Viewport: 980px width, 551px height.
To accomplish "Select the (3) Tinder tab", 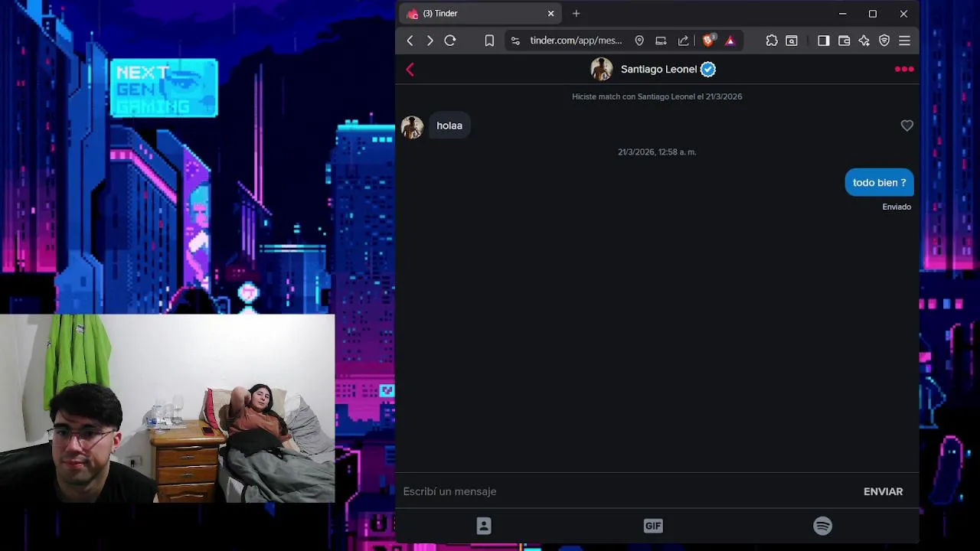I will [x=481, y=14].
